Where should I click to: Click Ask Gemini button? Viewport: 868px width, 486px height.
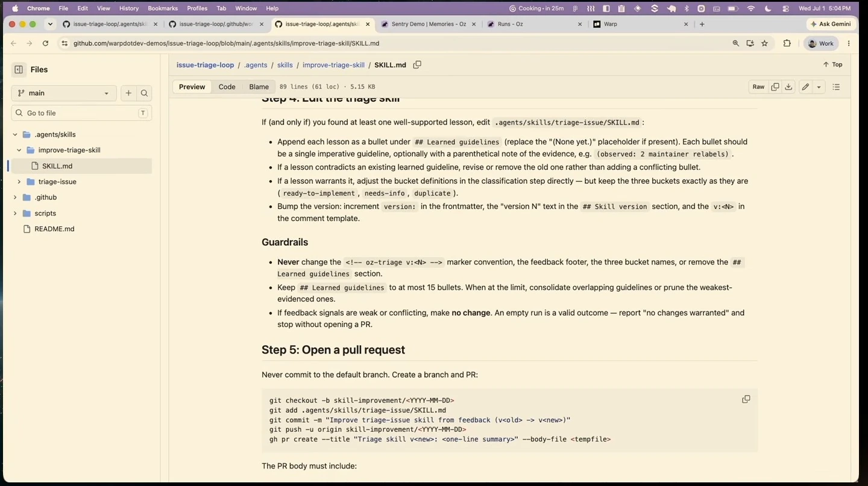(x=831, y=24)
